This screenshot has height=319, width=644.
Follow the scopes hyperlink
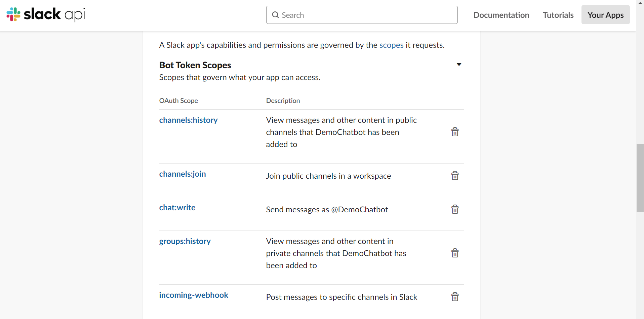pos(391,45)
